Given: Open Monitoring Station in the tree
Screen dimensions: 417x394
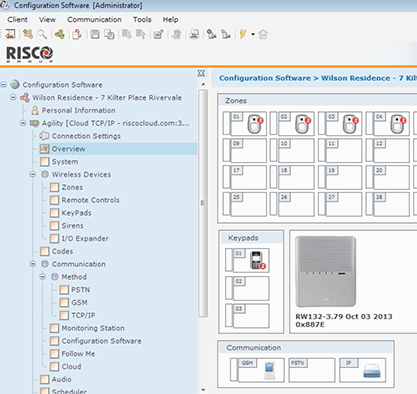Looking at the screenshot, I should coord(93,328).
